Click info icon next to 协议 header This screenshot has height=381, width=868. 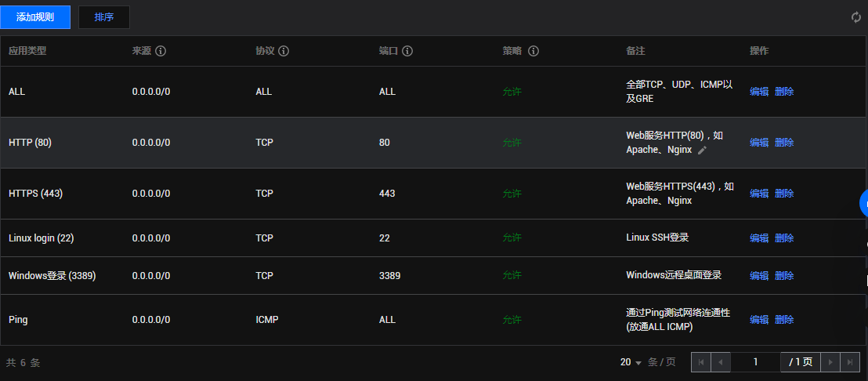coord(284,51)
